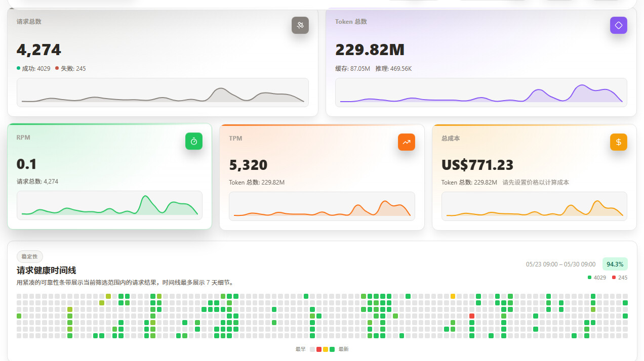644x361 pixels.
Task: Click the 94.3% success rate badge
Action: pos(615,264)
